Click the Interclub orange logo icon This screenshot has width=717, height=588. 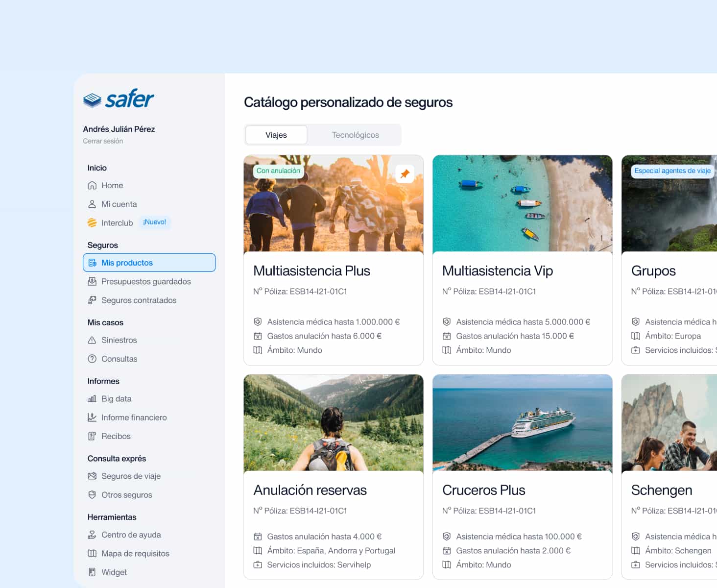[92, 223]
